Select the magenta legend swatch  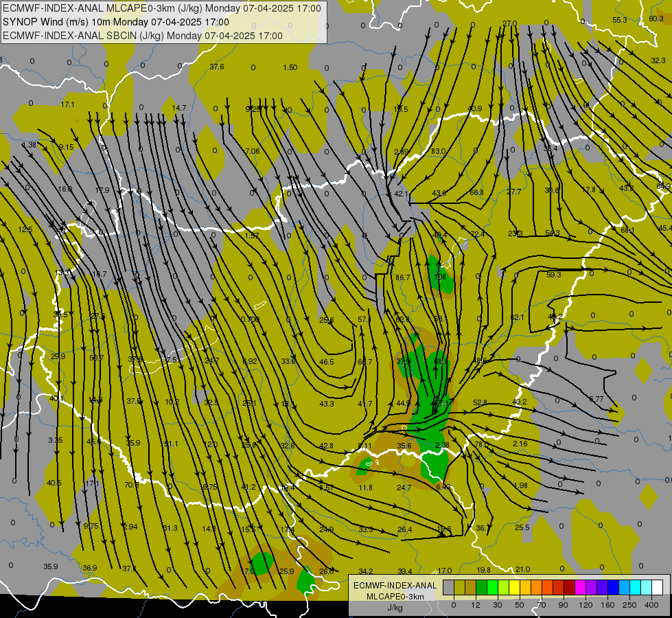[580, 587]
